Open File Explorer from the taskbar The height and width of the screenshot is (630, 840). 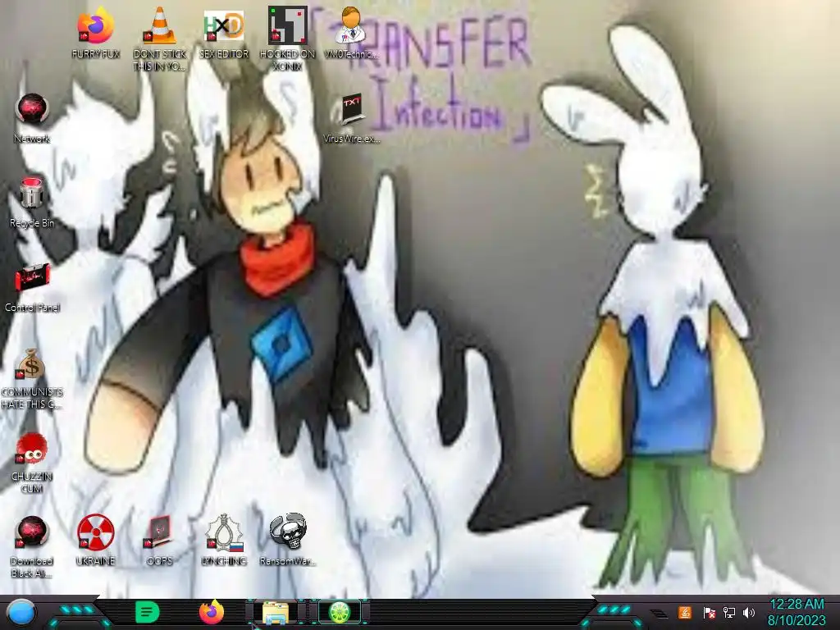(x=276, y=612)
